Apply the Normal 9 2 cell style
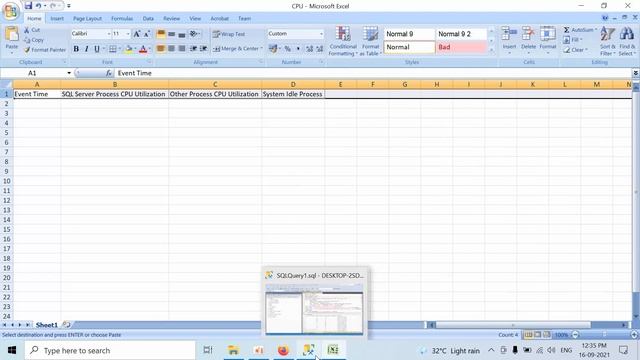 click(x=461, y=34)
